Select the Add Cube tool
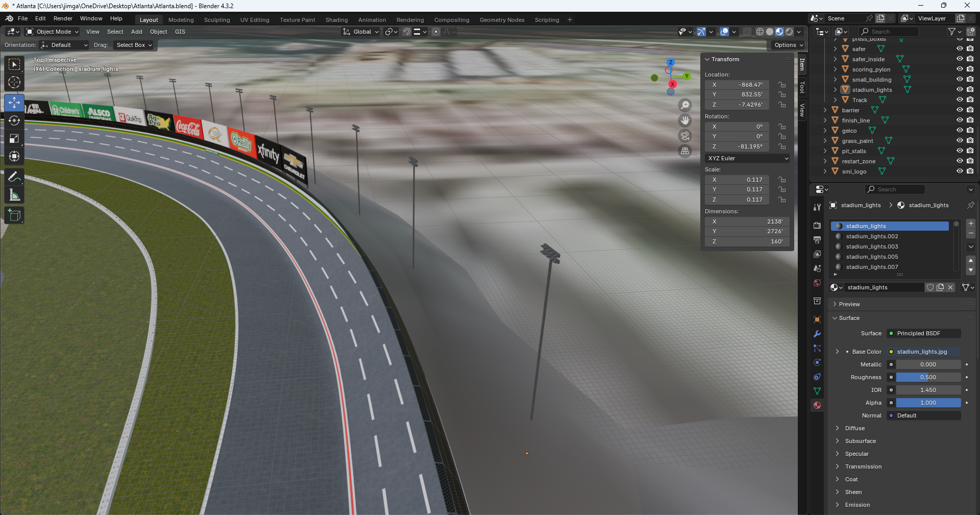Viewport: 980px width, 515px height. [x=14, y=215]
